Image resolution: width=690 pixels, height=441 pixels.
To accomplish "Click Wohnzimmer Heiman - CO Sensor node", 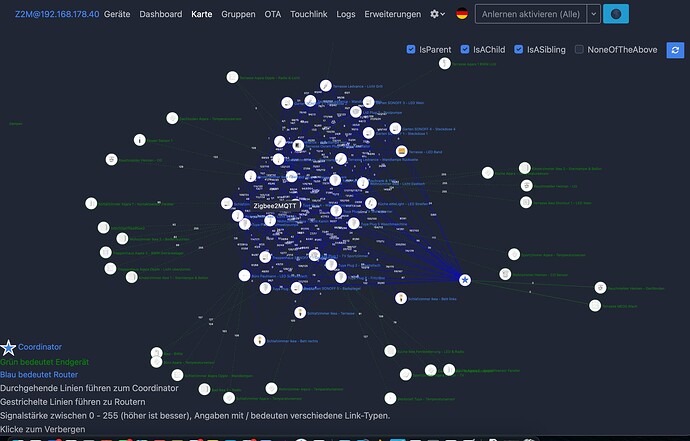I will (x=506, y=274).
